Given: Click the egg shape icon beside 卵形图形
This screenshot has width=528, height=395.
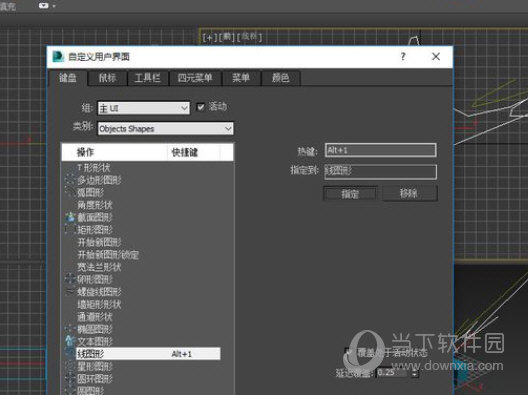Looking at the screenshot, I should (70, 279).
